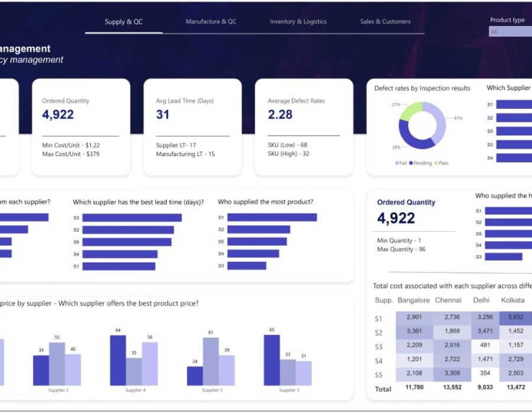Click the Pending legend dot in donut chart
This screenshot has height=414, width=532.
coord(413,163)
